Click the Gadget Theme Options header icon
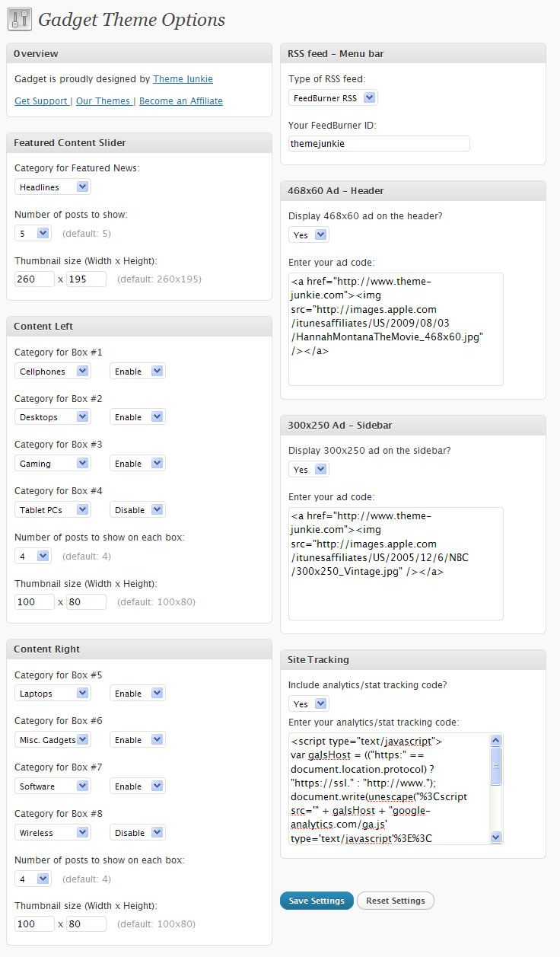 point(21,19)
